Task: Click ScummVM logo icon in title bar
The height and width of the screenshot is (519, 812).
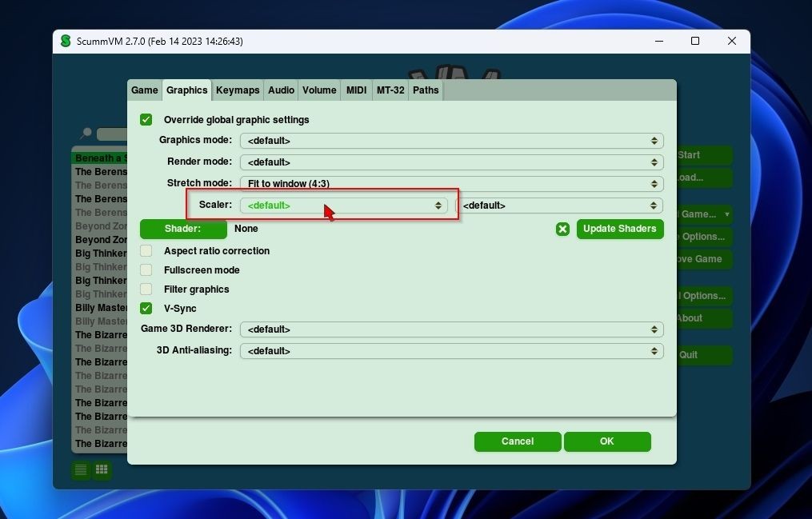Action: click(x=66, y=41)
